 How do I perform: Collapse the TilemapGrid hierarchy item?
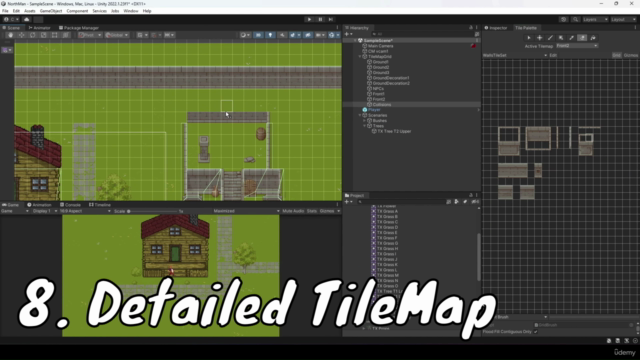pos(360,57)
